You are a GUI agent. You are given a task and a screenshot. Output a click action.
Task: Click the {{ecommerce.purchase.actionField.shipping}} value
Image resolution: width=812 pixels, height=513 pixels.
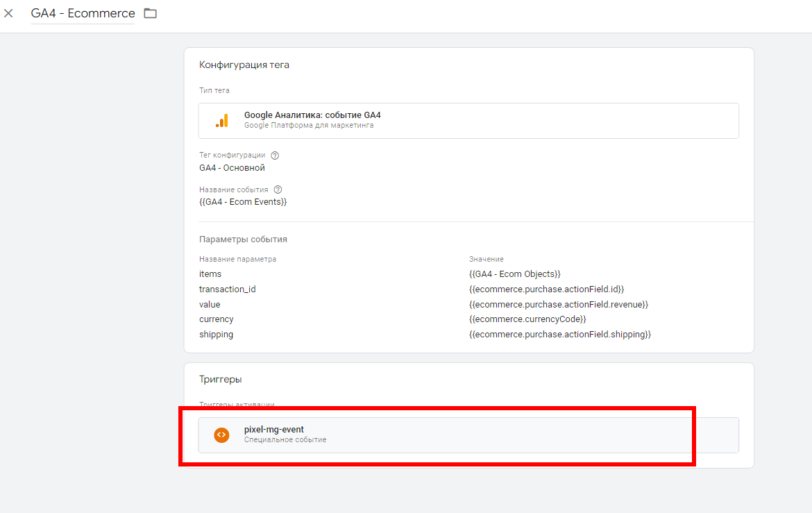(x=560, y=335)
